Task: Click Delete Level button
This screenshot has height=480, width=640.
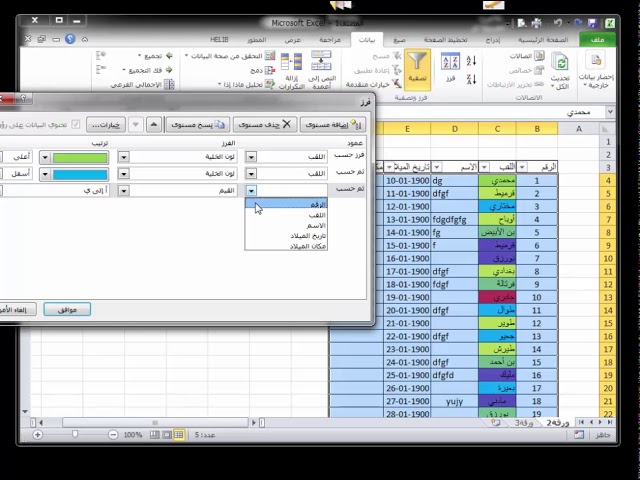Action: point(264,124)
